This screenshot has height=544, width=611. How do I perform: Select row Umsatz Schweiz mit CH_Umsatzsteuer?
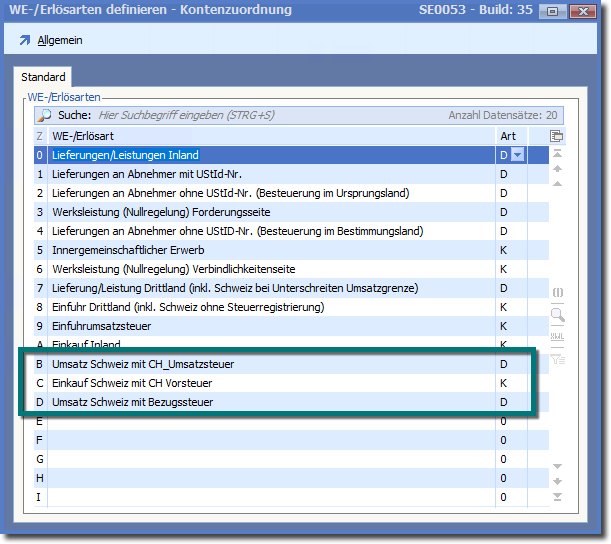point(270,364)
